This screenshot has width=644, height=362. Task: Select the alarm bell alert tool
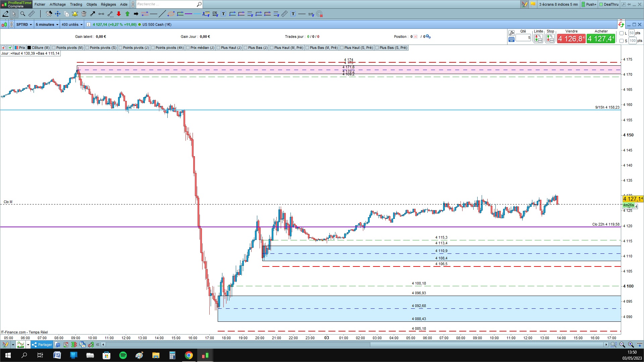(x=75, y=14)
